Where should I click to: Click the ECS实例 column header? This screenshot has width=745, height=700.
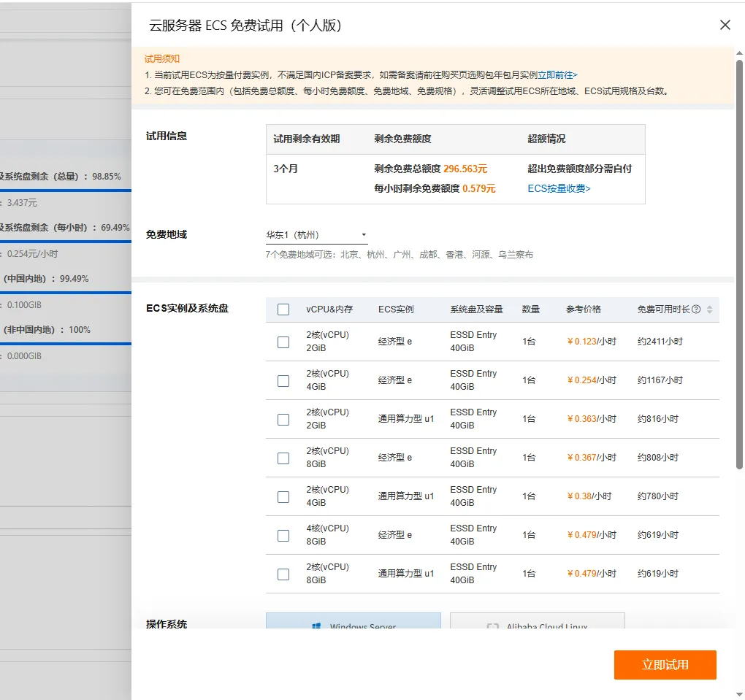[x=396, y=309]
